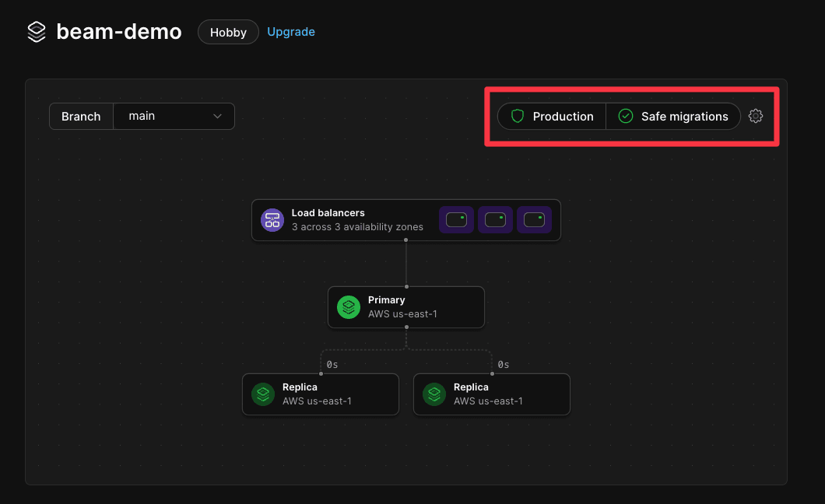
Task: Click the Production status button
Action: 552,116
